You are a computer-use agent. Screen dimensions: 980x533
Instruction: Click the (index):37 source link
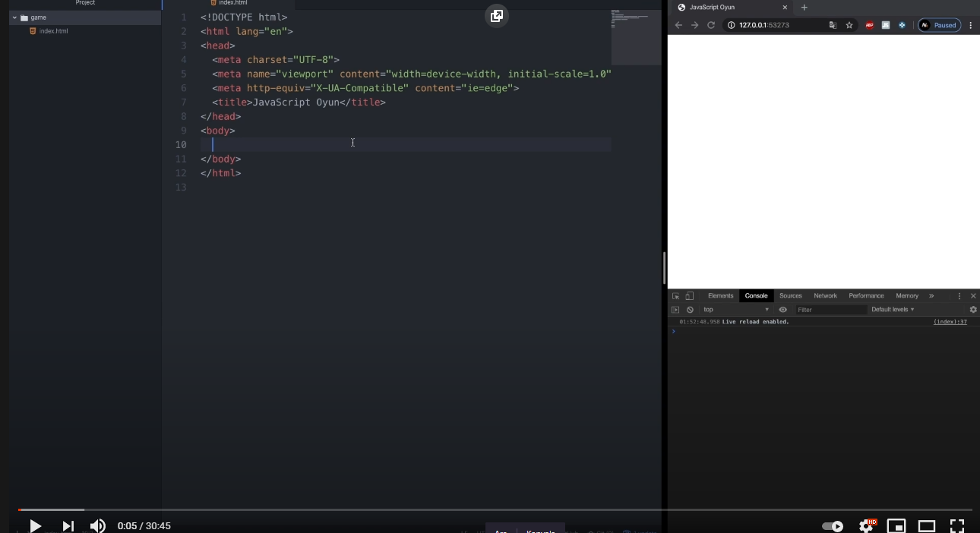pyautogui.click(x=950, y=322)
